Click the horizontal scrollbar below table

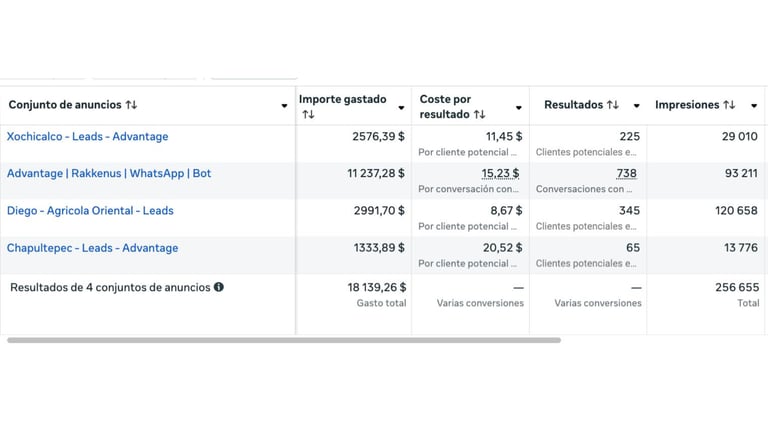coord(284,340)
